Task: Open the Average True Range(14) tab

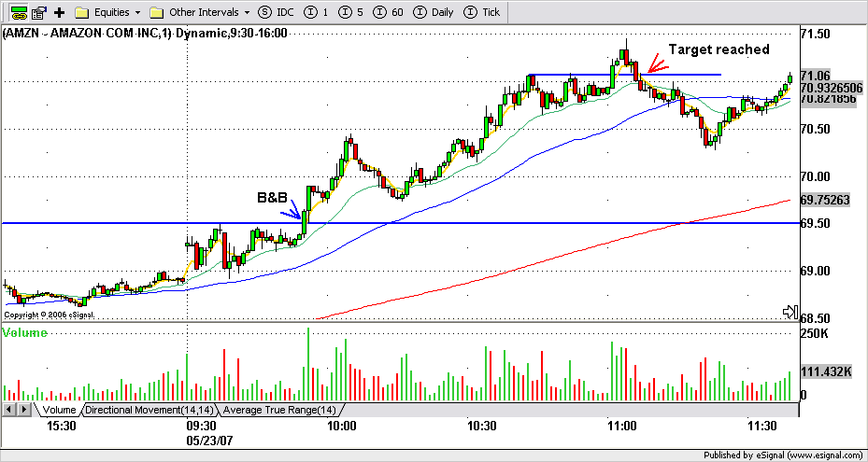Action: tap(279, 410)
